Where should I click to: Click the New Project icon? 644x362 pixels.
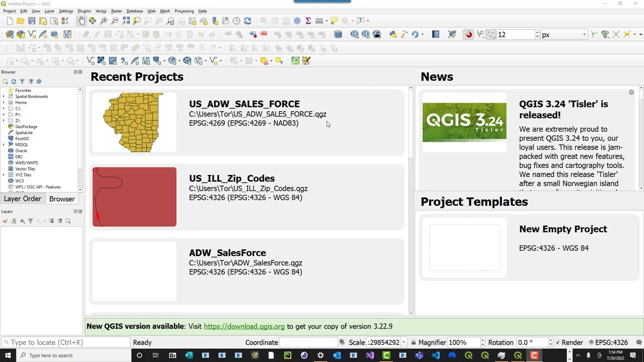click(10, 21)
